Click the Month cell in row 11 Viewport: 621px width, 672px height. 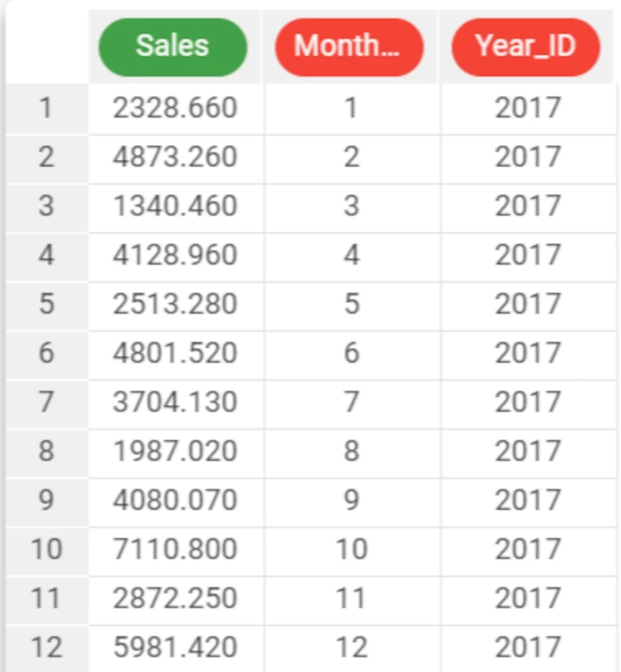point(352,600)
